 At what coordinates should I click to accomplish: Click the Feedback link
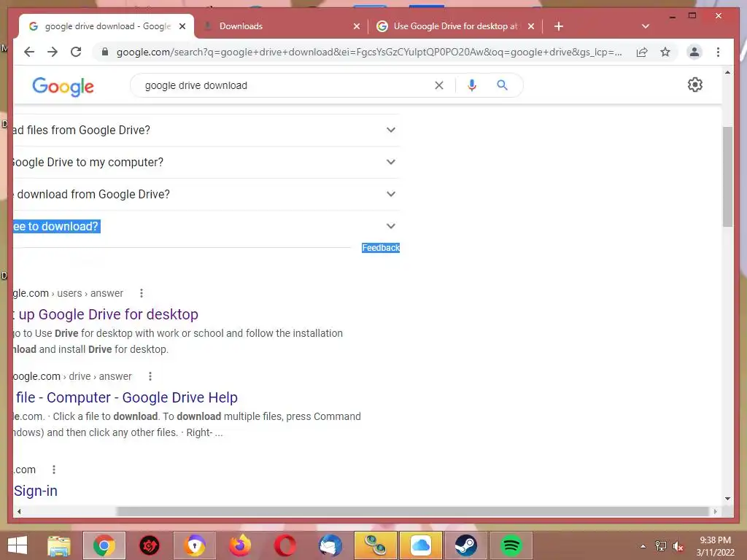tap(381, 248)
